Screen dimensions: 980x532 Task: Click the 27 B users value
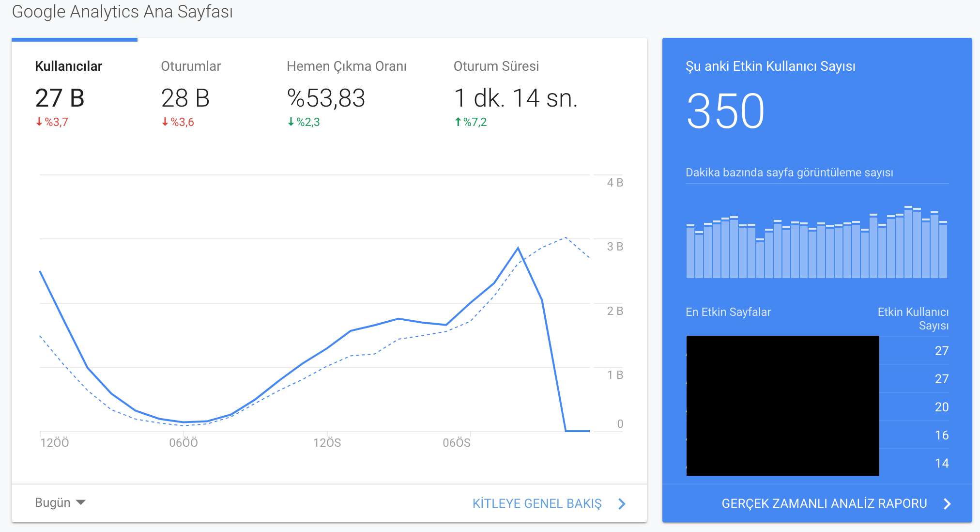[x=60, y=98]
